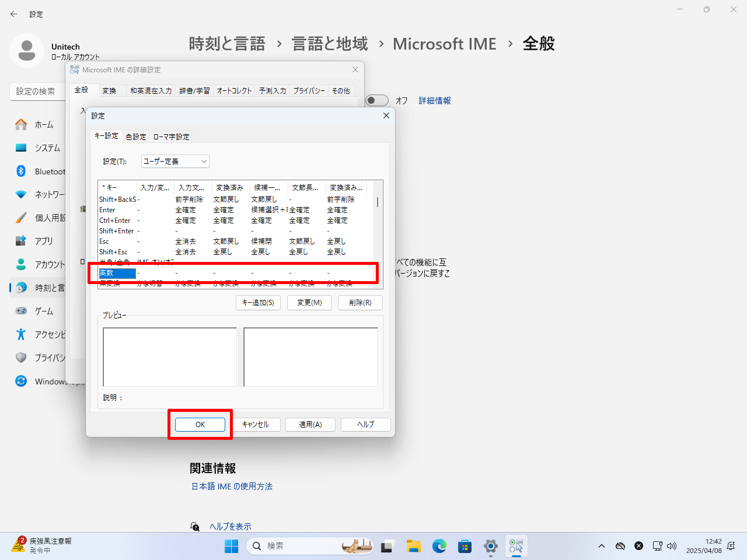Open Task View on taskbar

(x=388, y=546)
